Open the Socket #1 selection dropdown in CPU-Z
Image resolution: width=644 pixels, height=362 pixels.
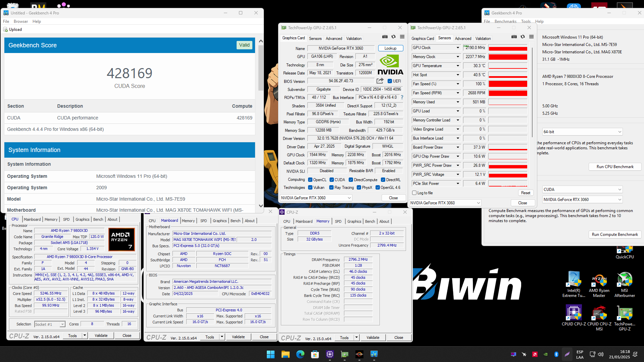pos(50,324)
